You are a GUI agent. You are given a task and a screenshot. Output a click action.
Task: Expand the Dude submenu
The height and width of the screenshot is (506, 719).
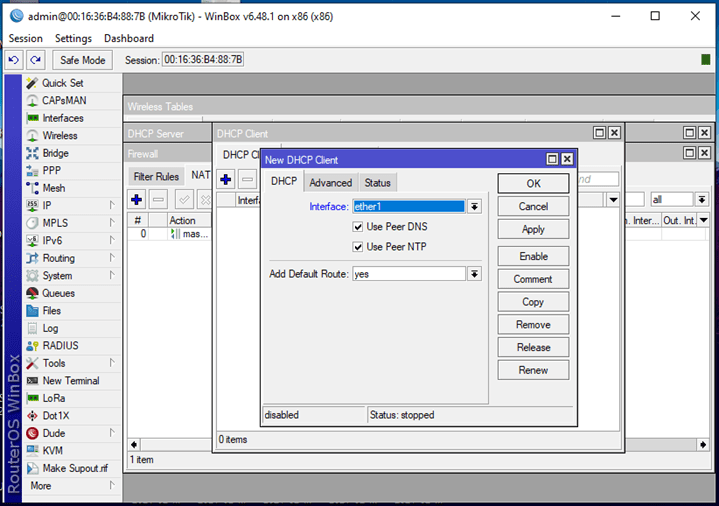[112, 433]
